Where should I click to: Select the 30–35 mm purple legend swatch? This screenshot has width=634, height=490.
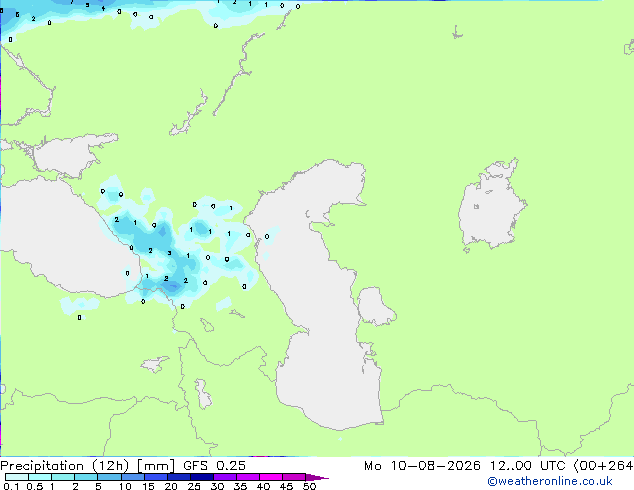224,477
